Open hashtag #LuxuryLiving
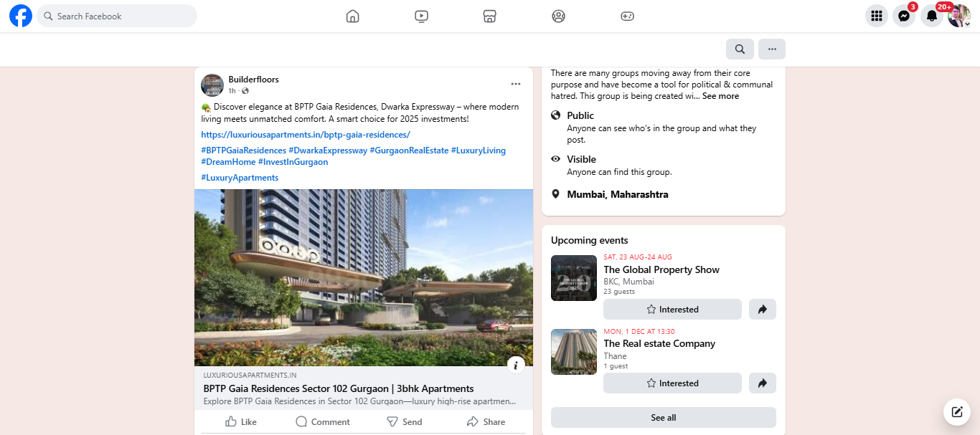 pos(479,150)
